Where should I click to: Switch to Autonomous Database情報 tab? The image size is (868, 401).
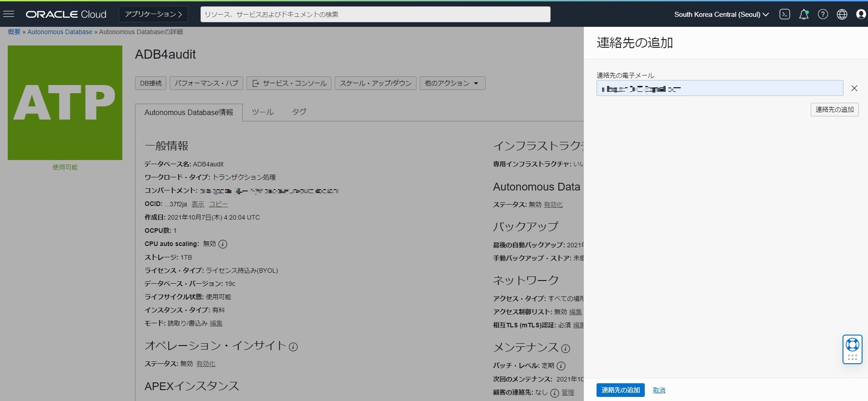pos(189,112)
